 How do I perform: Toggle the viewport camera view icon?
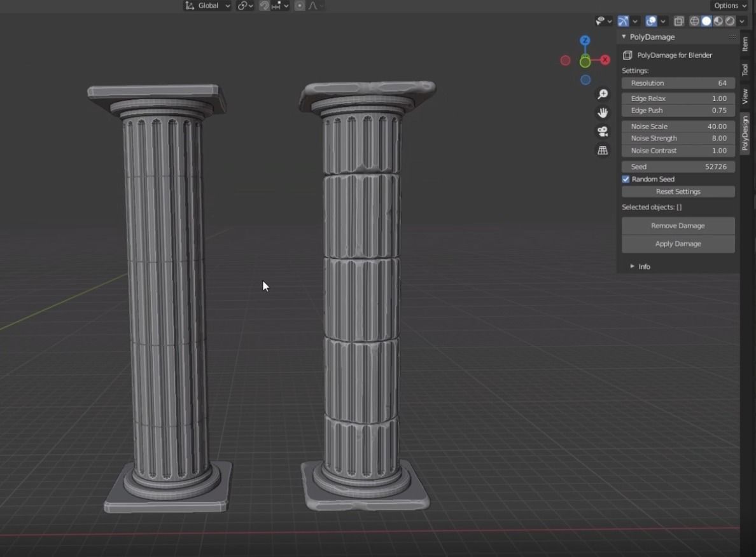pos(602,132)
